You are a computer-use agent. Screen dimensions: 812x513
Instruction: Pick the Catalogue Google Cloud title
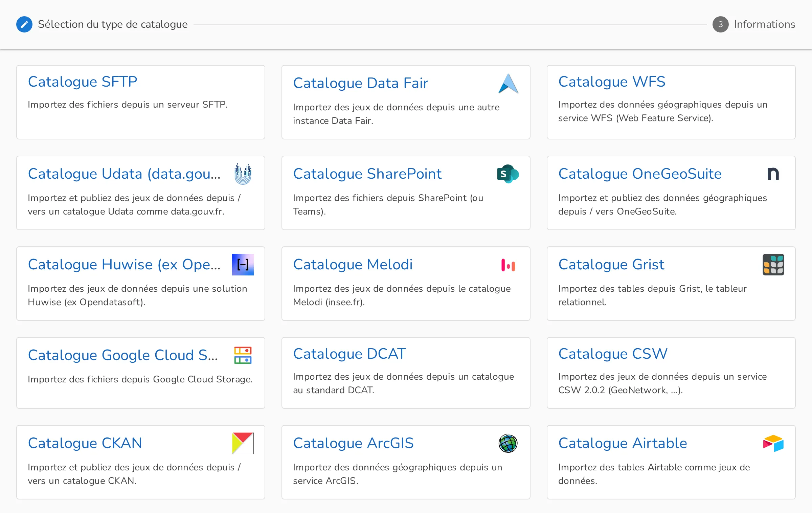point(123,355)
